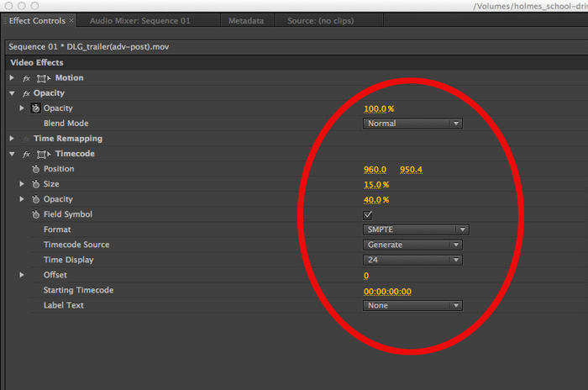Viewport: 588px width, 390px height.
Task: Close the Effect Controls tab
Action: (71, 20)
